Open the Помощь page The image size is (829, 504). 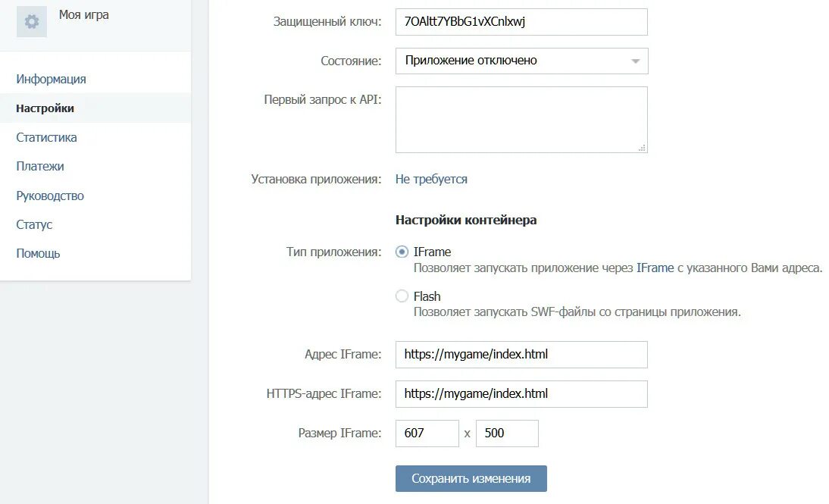pyautogui.click(x=38, y=253)
